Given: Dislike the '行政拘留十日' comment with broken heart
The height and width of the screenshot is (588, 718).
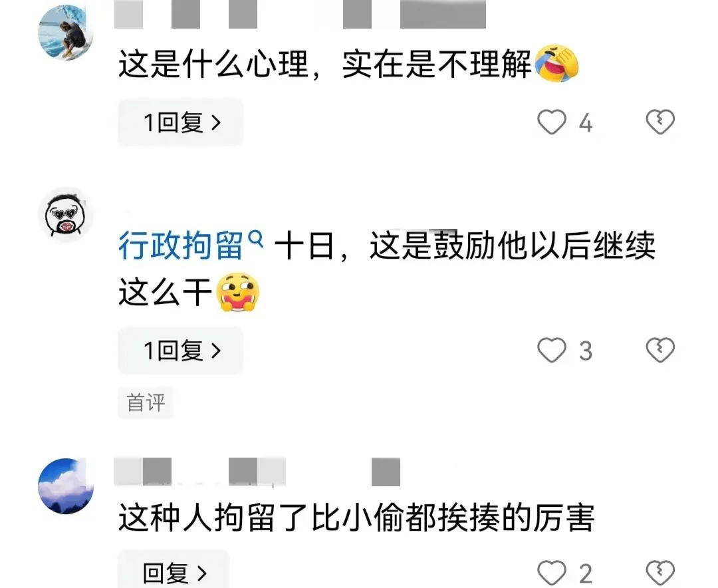Looking at the screenshot, I should pos(660,350).
